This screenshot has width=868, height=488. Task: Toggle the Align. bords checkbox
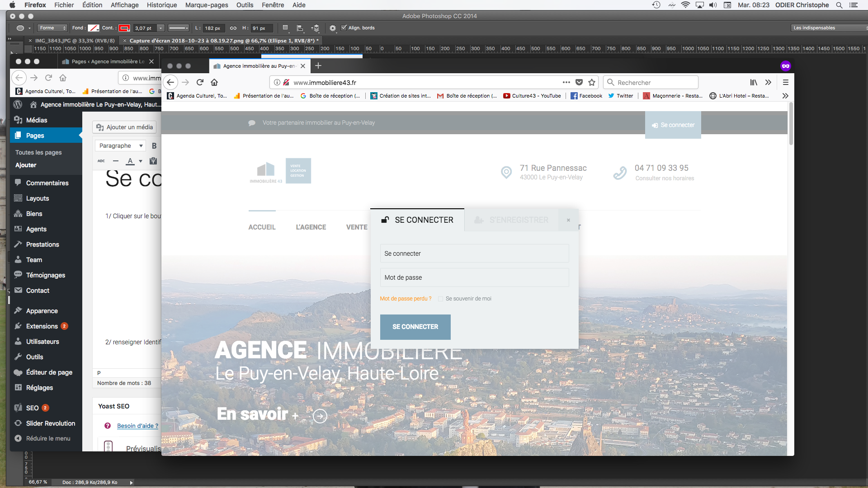click(344, 28)
